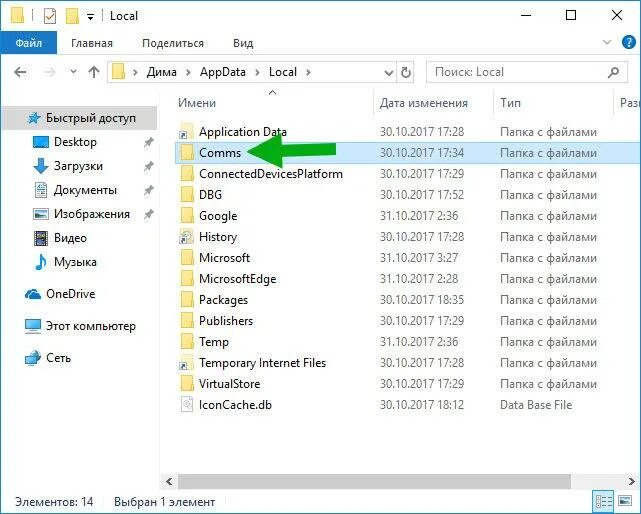Viewport: 641px width, 514px height.
Task: Expand the chevron after Дима in breadcrumb
Action: coord(188,72)
